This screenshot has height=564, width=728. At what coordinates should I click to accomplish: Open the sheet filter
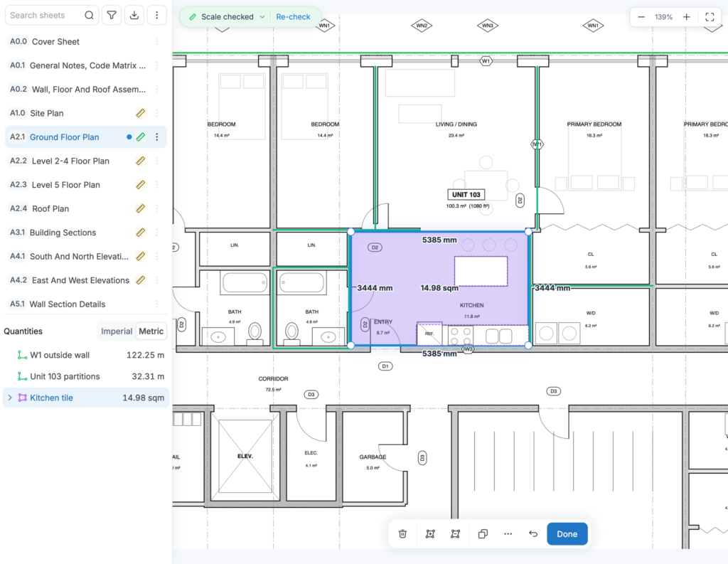point(112,16)
